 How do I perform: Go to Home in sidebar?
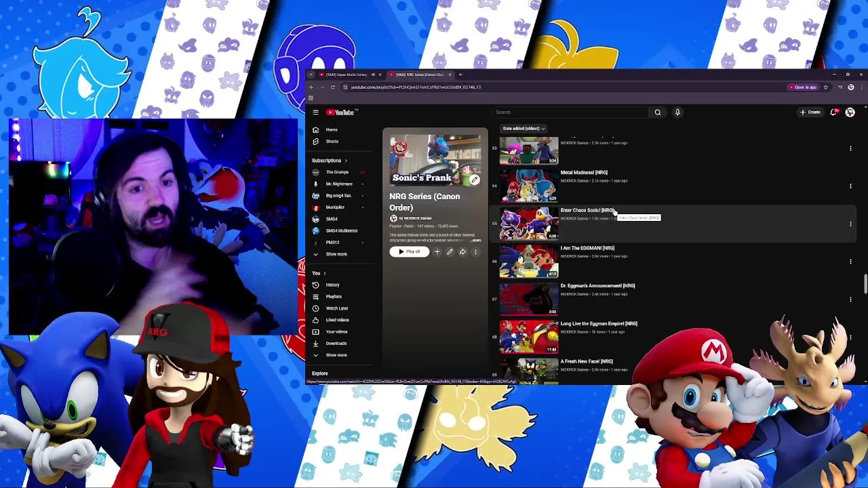332,129
